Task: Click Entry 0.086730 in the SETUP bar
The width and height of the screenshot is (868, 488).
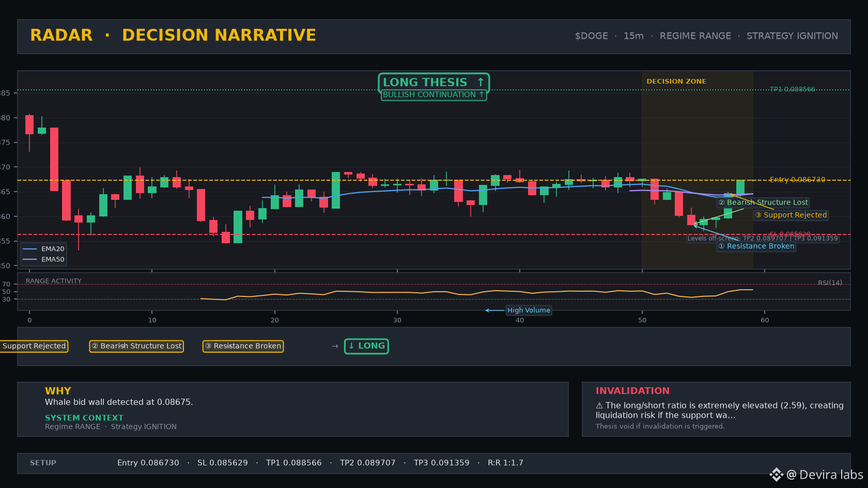Action: pyautogui.click(x=148, y=463)
